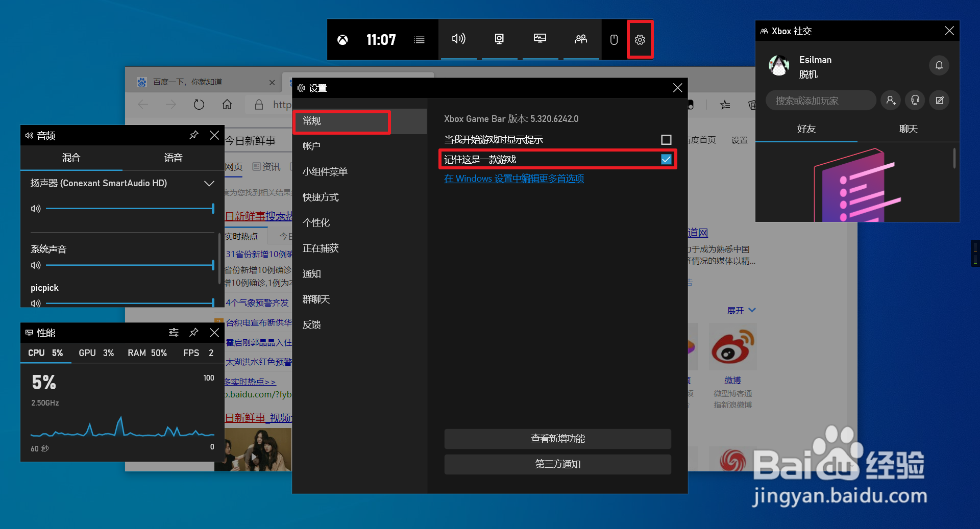Select 常规 settings category
This screenshot has width=980, height=529.
(360, 121)
